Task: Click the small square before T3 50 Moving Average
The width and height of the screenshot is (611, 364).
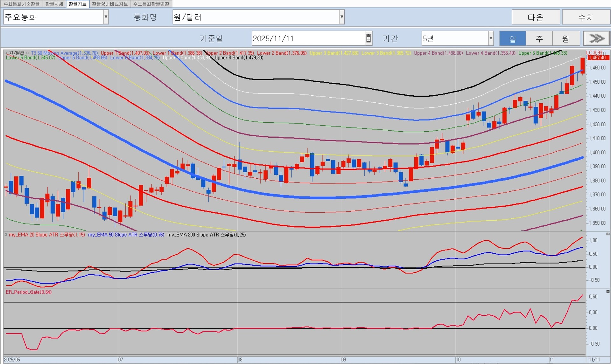Action: [28, 53]
